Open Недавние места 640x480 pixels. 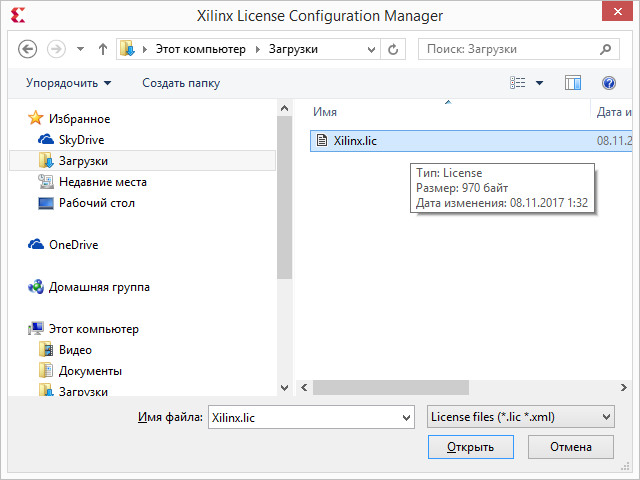(x=102, y=182)
